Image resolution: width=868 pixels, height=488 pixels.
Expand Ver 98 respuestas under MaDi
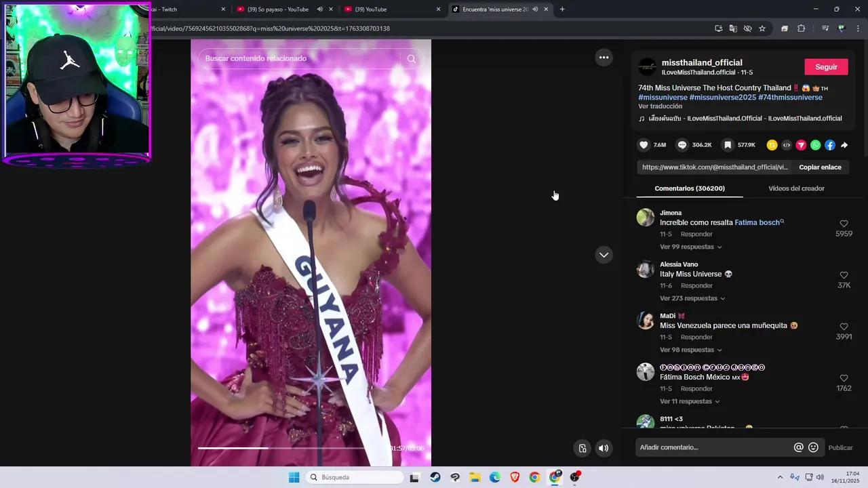691,350
